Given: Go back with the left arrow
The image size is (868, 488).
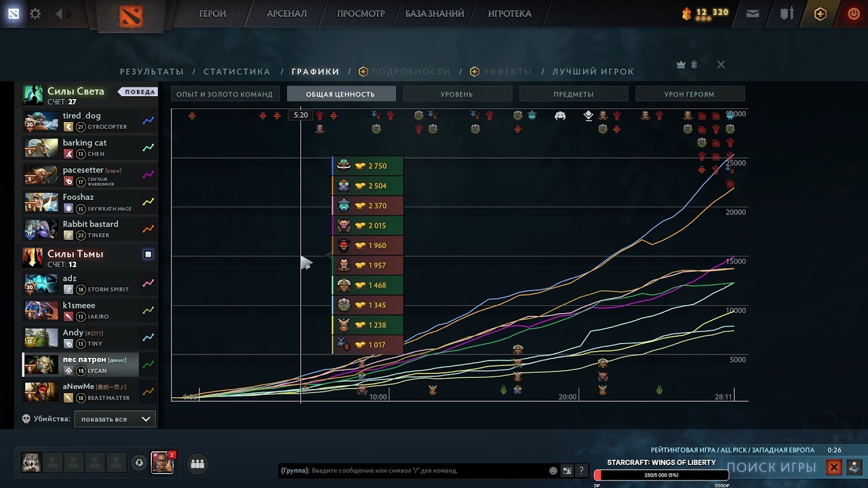Looking at the screenshot, I should (59, 14).
